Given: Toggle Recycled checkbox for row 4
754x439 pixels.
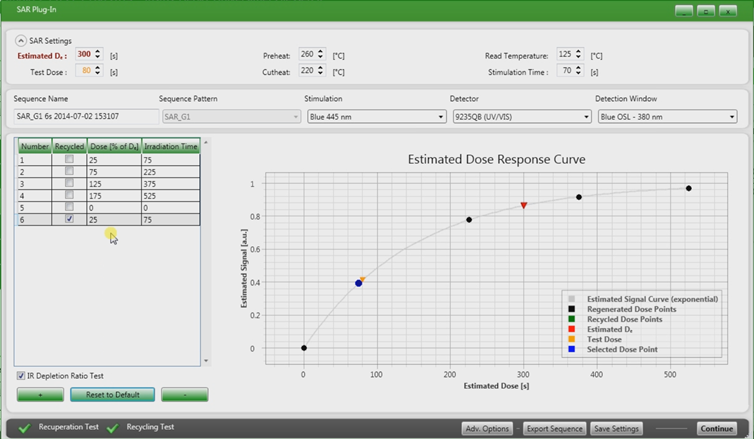Looking at the screenshot, I should click(x=69, y=195).
